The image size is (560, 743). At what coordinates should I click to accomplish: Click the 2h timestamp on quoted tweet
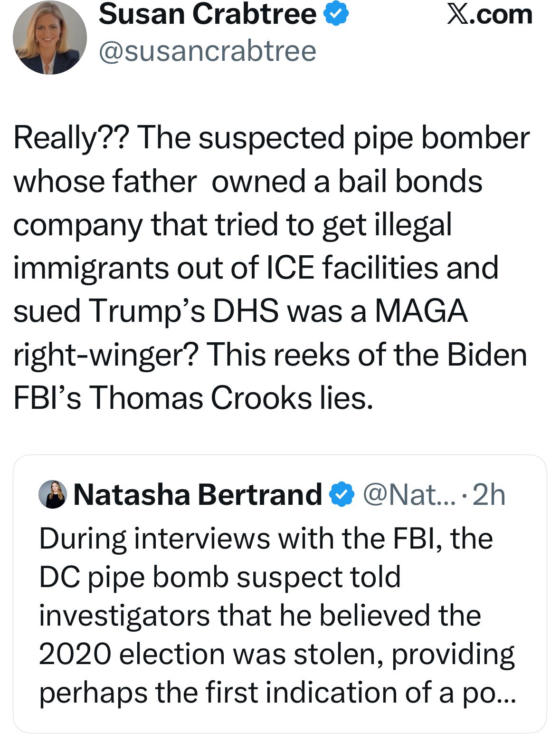tap(489, 494)
